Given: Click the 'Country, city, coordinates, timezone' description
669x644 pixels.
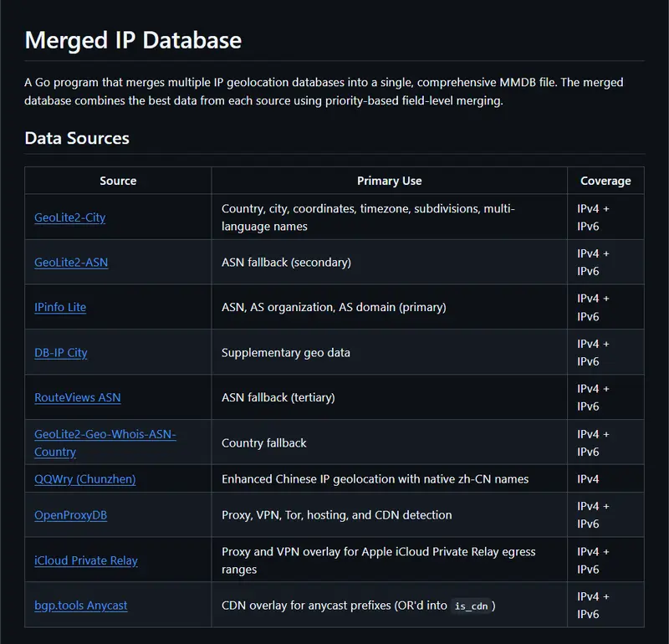Looking at the screenshot, I should coord(390,217).
